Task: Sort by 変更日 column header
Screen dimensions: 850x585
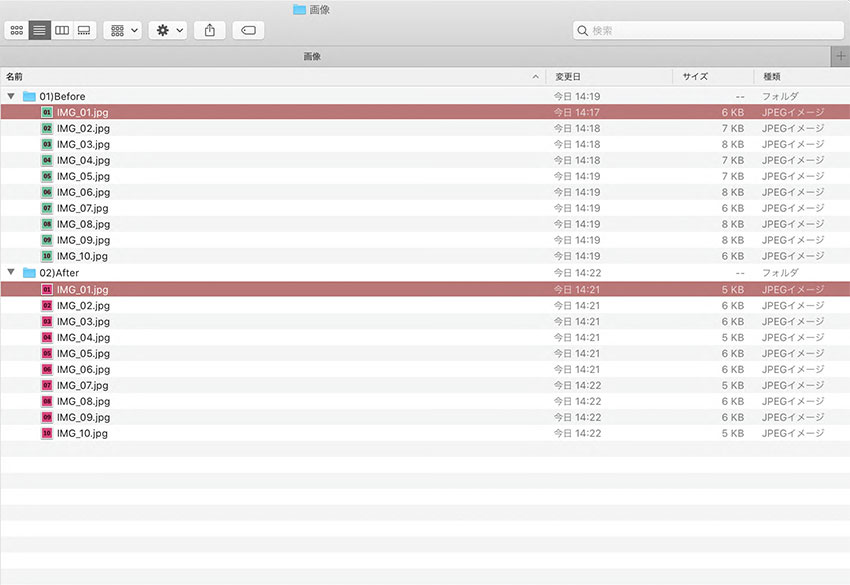Action: [x=609, y=76]
